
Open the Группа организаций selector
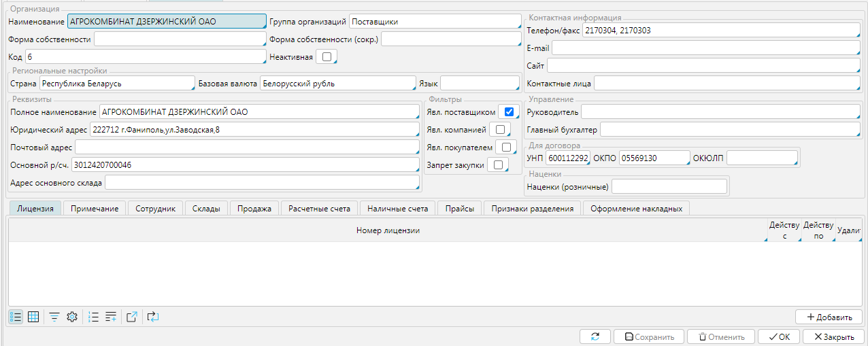(435, 22)
